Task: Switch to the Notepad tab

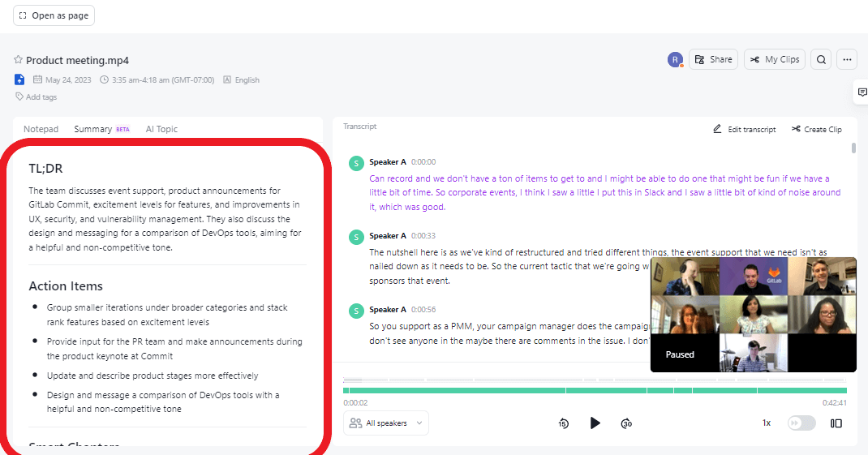Action: (41, 129)
